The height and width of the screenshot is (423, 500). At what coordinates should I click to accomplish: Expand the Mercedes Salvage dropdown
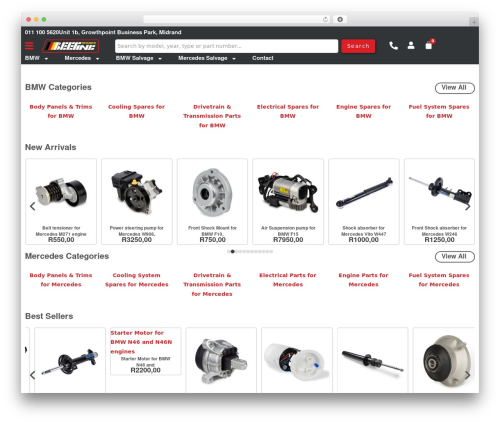click(207, 58)
